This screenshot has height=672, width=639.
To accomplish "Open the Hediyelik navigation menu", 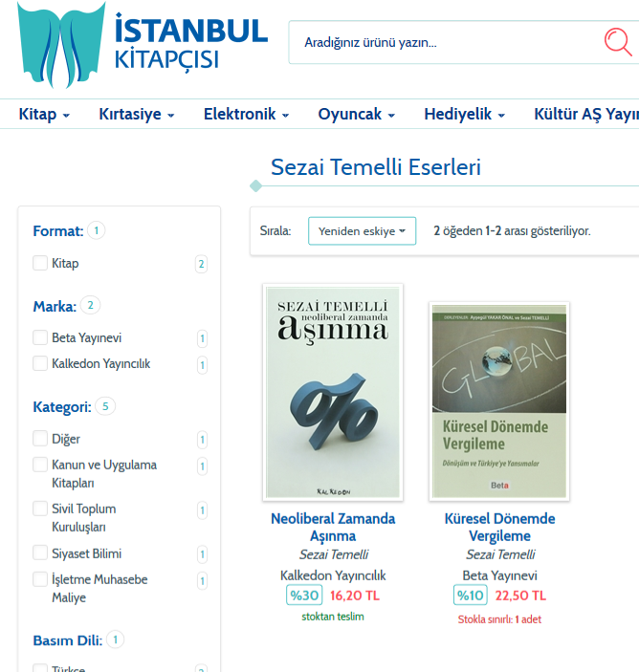I will [x=465, y=115].
